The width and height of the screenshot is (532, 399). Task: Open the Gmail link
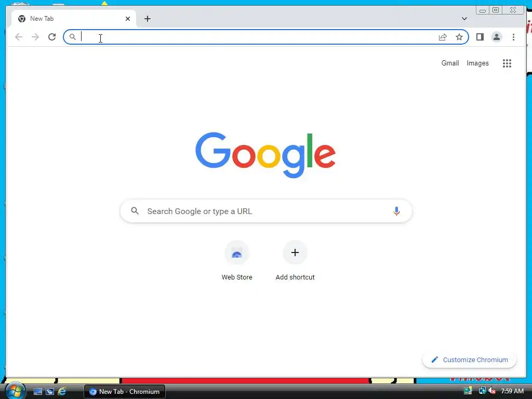[x=450, y=63]
